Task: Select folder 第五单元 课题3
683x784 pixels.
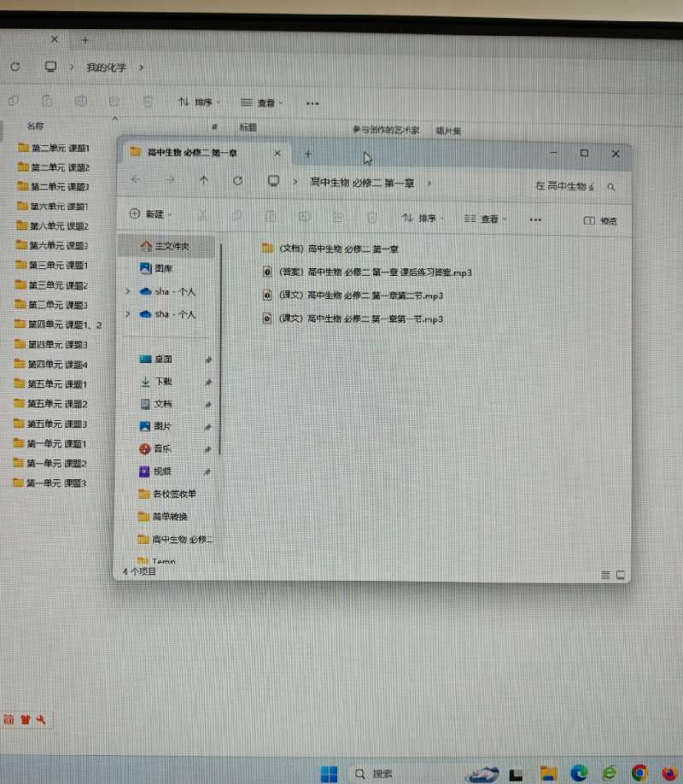Action: click(50, 424)
